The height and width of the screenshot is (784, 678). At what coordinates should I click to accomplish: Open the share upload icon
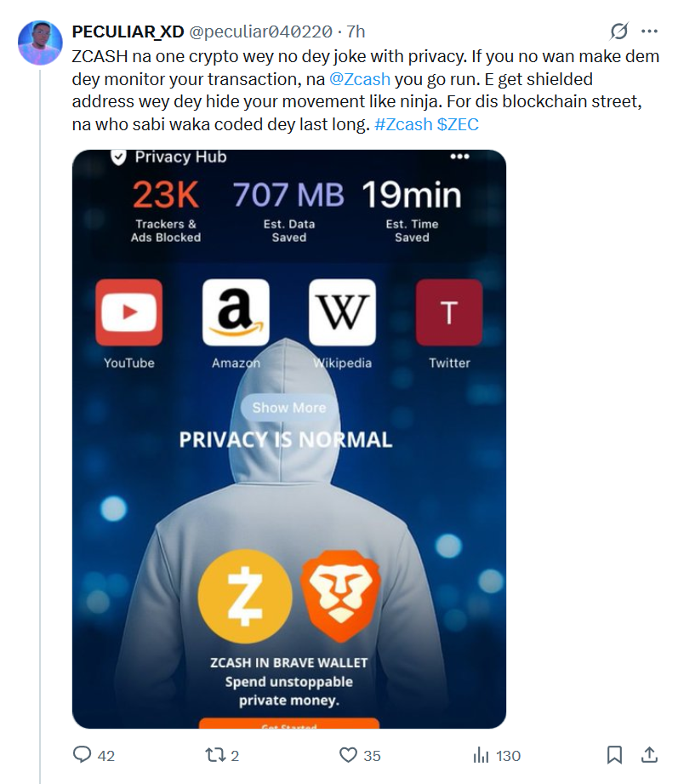(649, 755)
